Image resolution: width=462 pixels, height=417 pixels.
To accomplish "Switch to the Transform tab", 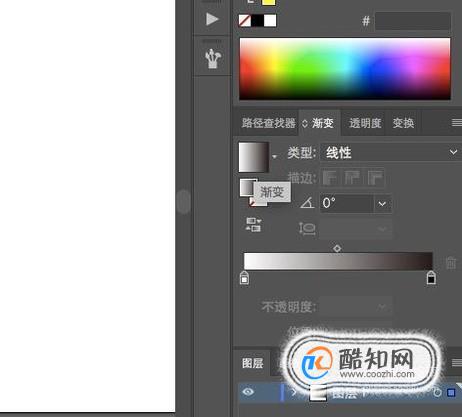I will [403, 123].
